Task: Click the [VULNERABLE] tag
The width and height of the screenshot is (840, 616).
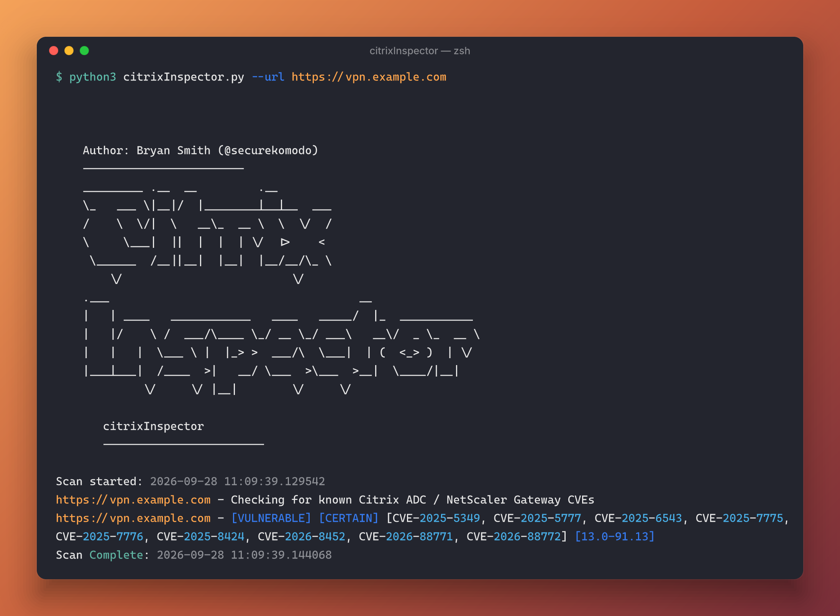Action: coord(271,518)
